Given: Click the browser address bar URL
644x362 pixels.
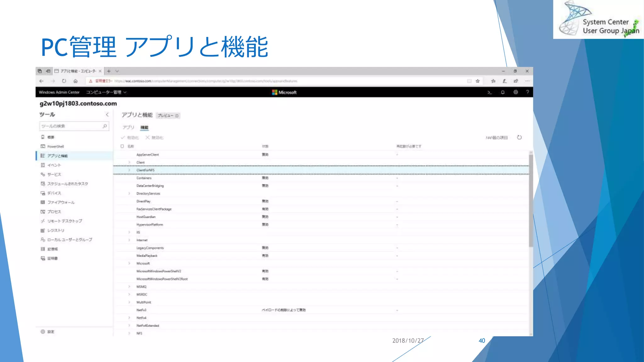Looking at the screenshot, I should (x=206, y=81).
